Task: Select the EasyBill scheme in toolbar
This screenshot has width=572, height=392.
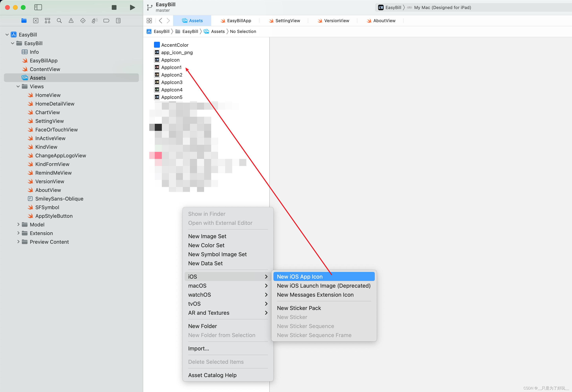Action: point(390,7)
